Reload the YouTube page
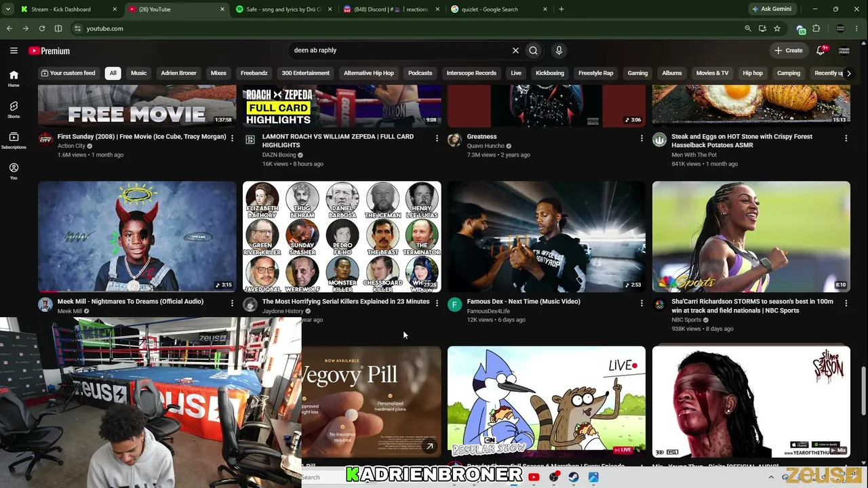Viewport: 868px width, 488px height. [42, 28]
